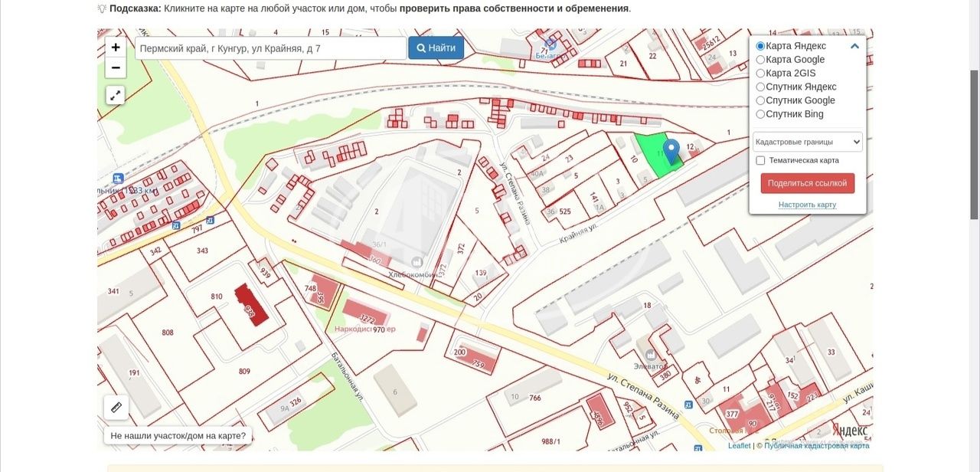Open the Настроить карту link

[807, 205]
